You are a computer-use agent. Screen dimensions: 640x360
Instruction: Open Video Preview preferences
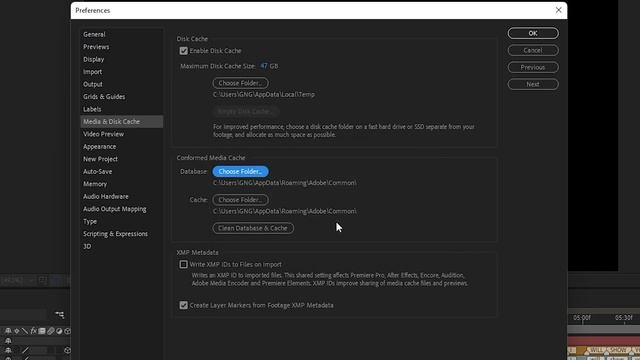pos(103,134)
